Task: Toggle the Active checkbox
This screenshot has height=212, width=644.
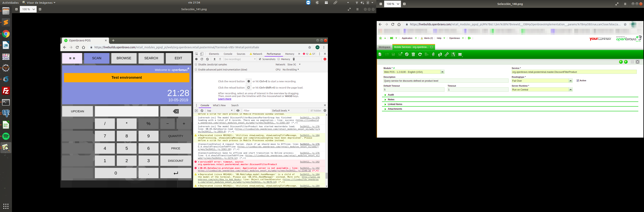Action: click(578, 81)
